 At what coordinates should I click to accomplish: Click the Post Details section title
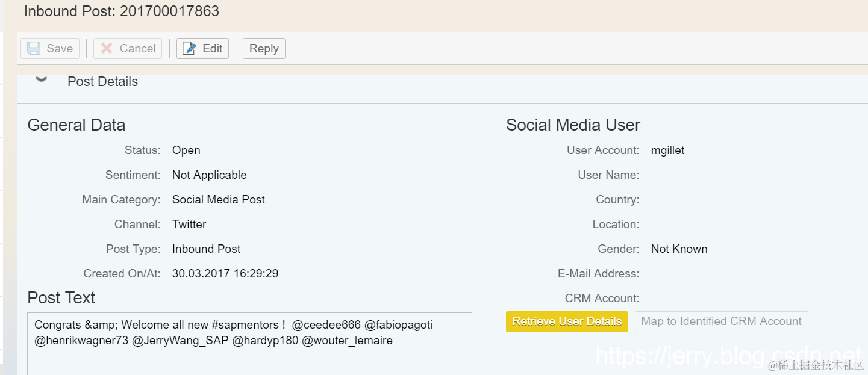coord(102,82)
